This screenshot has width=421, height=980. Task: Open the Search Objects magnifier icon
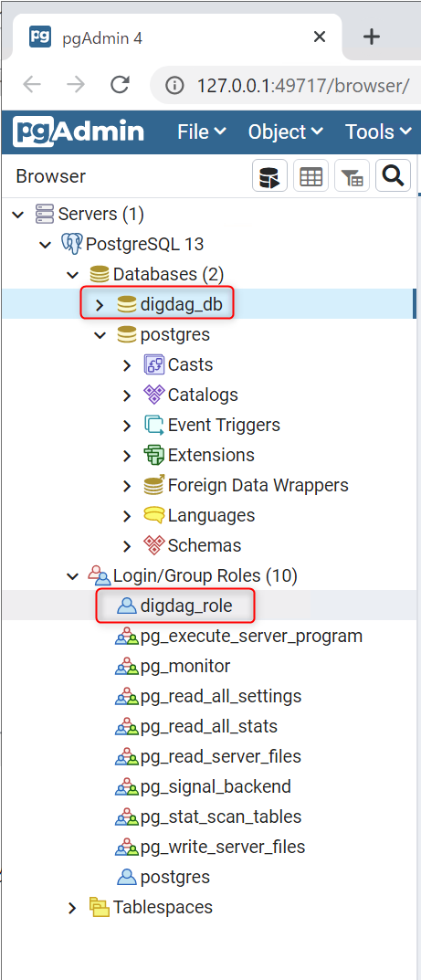pos(393,175)
